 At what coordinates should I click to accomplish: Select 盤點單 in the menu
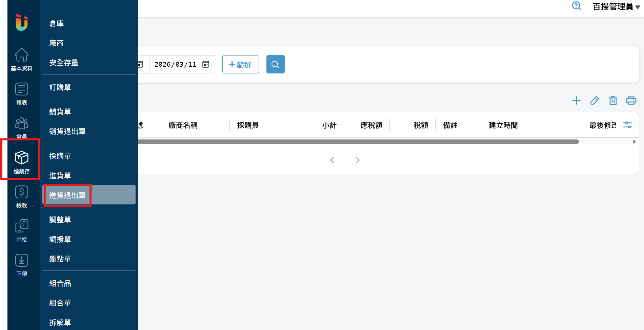click(x=60, y=259)
